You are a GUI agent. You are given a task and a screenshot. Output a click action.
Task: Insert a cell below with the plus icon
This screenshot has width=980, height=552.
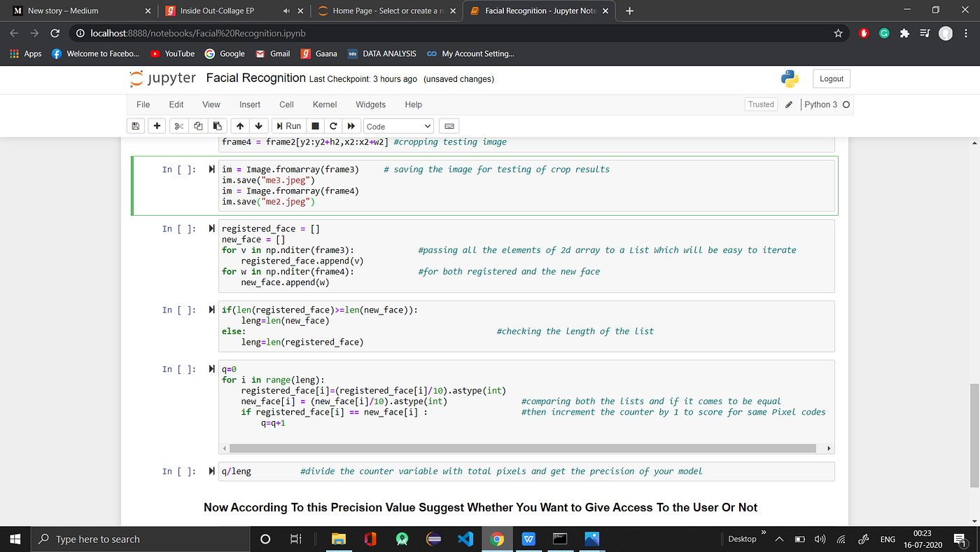(x=157, y=126)
